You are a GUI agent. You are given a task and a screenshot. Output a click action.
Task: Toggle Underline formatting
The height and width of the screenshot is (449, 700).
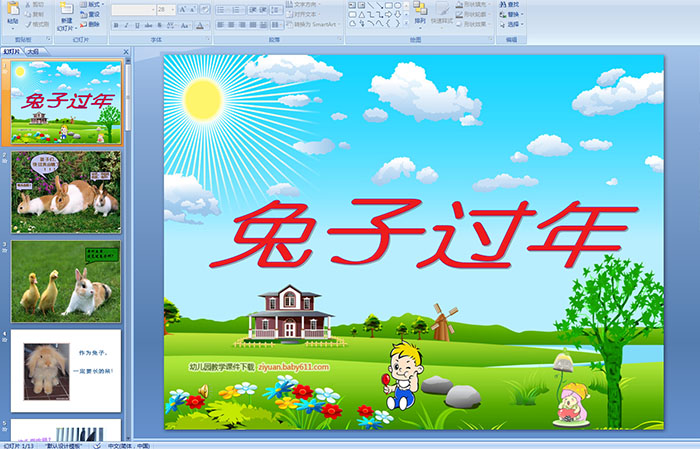tap(137, 25)
